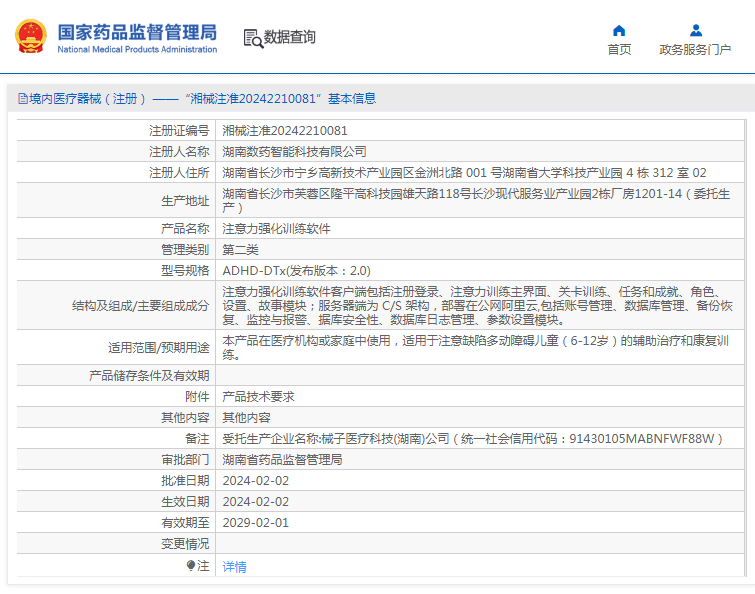Click the blue home icon above 首页
The image size is (755, 594).
click(619, 31)
